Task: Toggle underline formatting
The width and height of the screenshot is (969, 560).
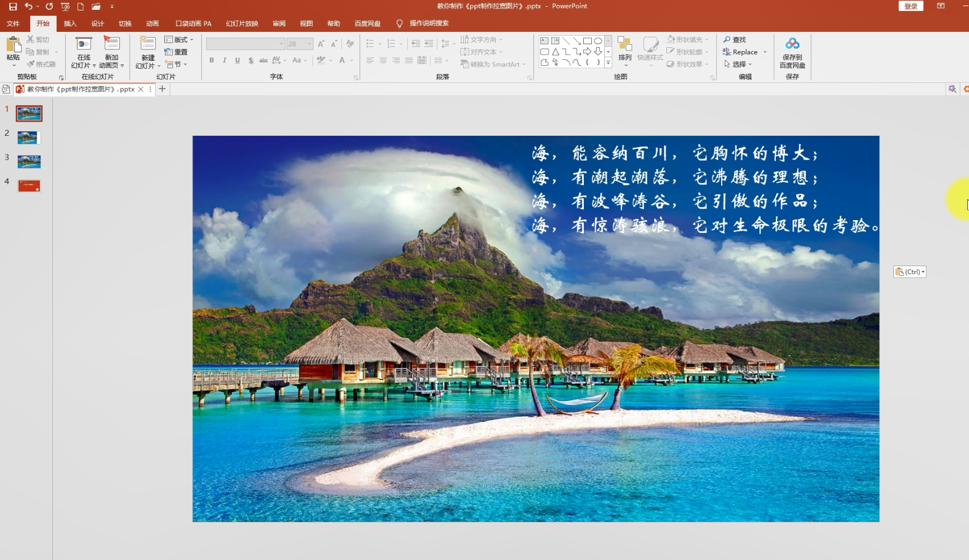Action: click(237, 60)
